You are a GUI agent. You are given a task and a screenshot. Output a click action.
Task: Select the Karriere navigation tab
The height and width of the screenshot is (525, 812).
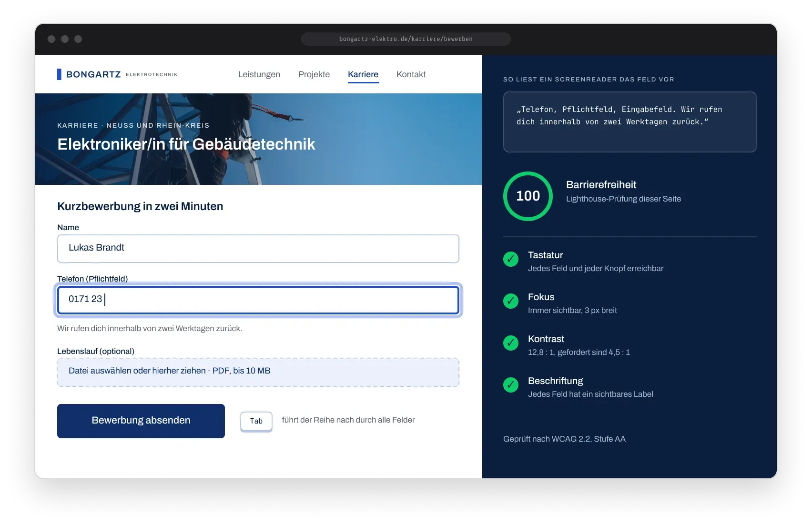coord(363,75)
